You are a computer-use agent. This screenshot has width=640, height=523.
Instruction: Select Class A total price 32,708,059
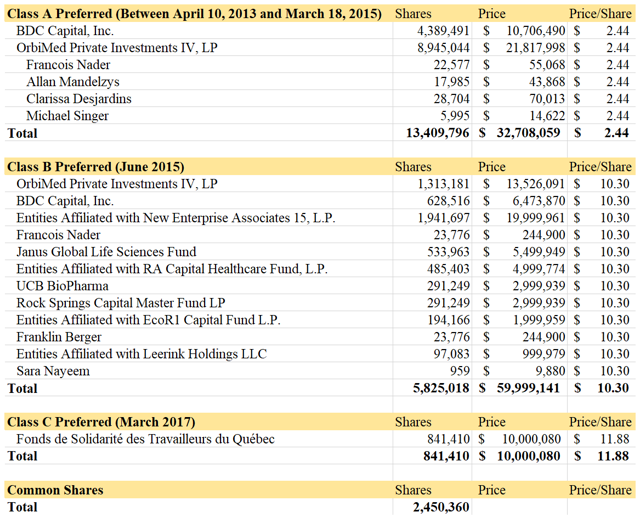tap(528, 133)
